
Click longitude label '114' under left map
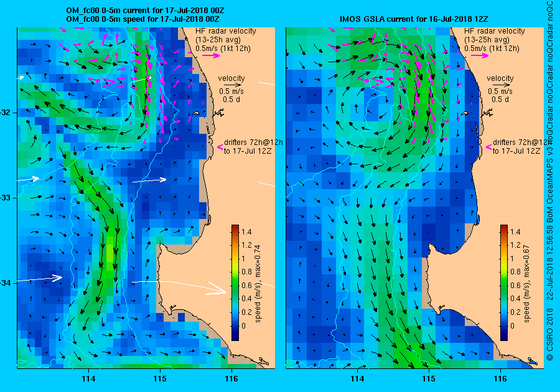pyautogui.click(x=88, y=379)
